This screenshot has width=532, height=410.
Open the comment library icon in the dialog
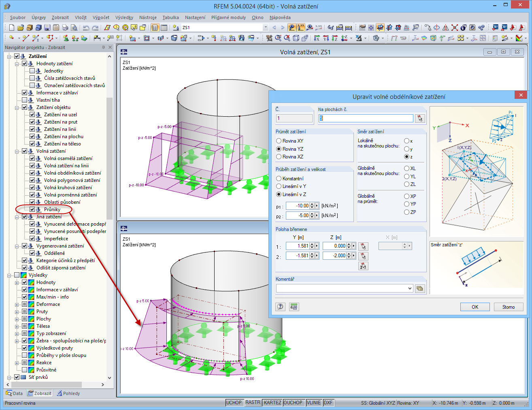(x=420, y=288)
